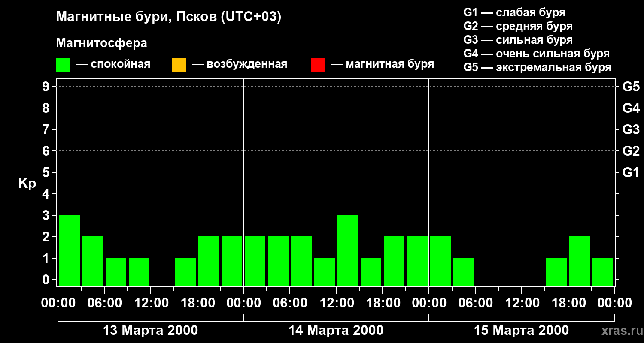This screenshot has height=343, width=644.
Task: Click the date label "14 Марта 2000"
Action: click(336, 331)
